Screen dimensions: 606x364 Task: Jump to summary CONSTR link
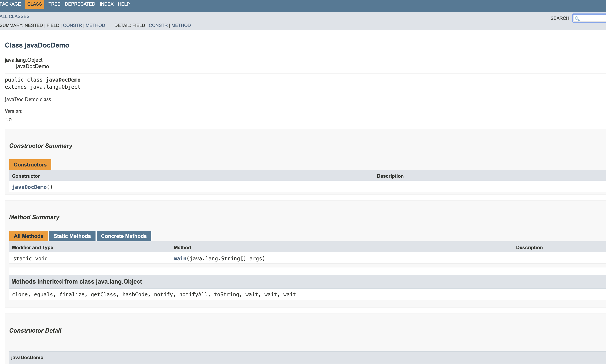72,25
